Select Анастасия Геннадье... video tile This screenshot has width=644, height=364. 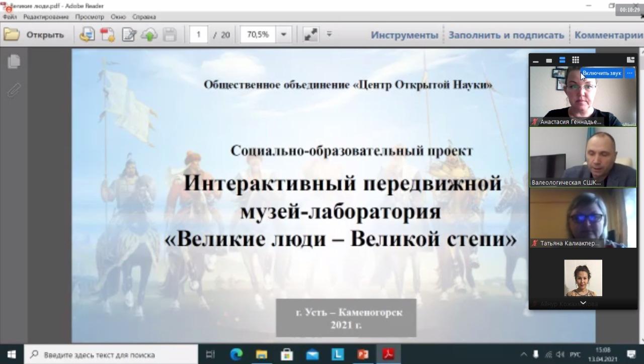click(583, 96)
